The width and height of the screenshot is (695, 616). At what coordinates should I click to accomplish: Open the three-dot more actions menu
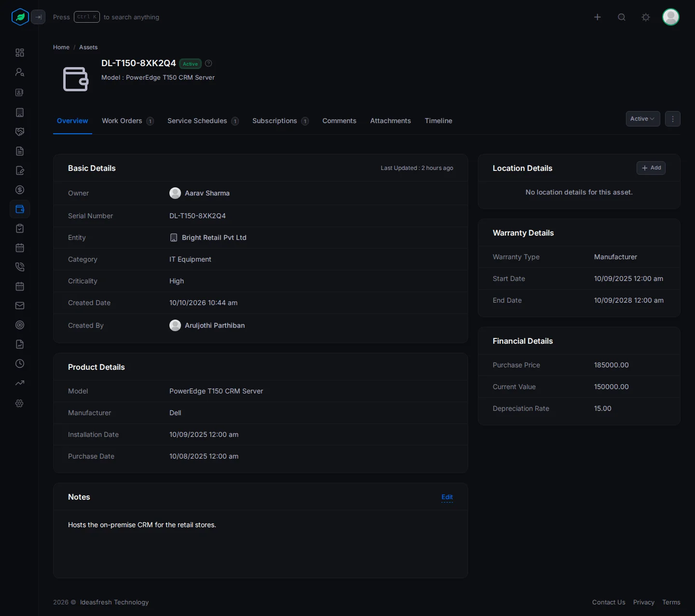pos(673,119)
